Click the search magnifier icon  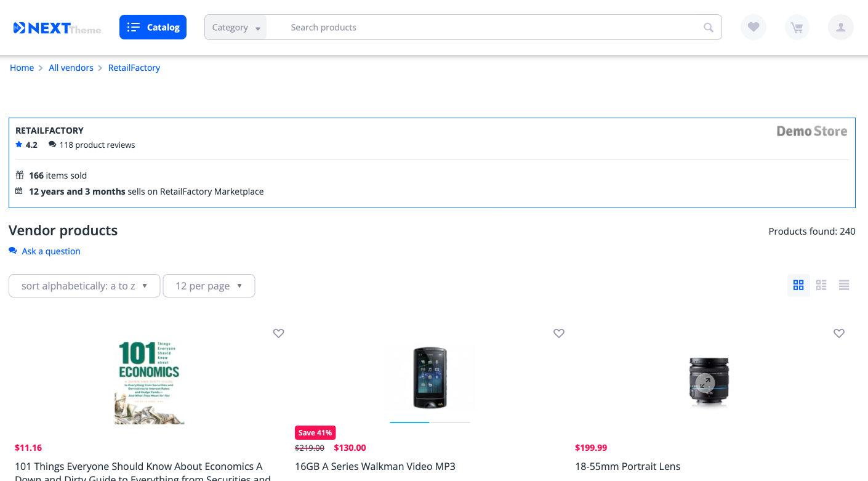tap(709, 28)
